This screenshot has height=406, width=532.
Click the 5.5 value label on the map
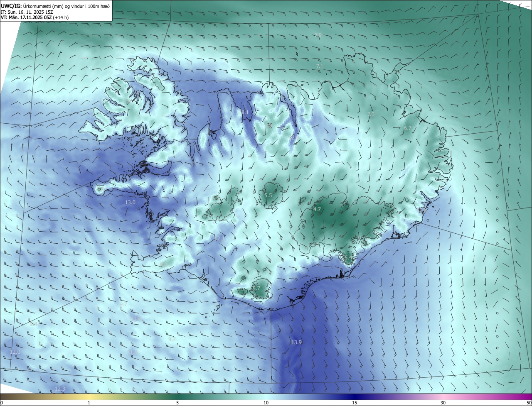point(268,195)
